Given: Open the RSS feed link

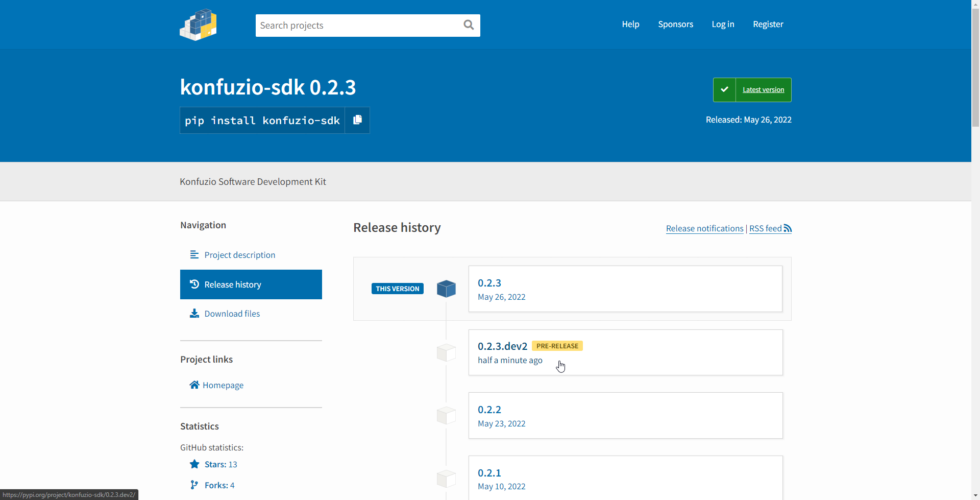Looking at the screenshot, I should pyautogui.click(x=770, y=228).
